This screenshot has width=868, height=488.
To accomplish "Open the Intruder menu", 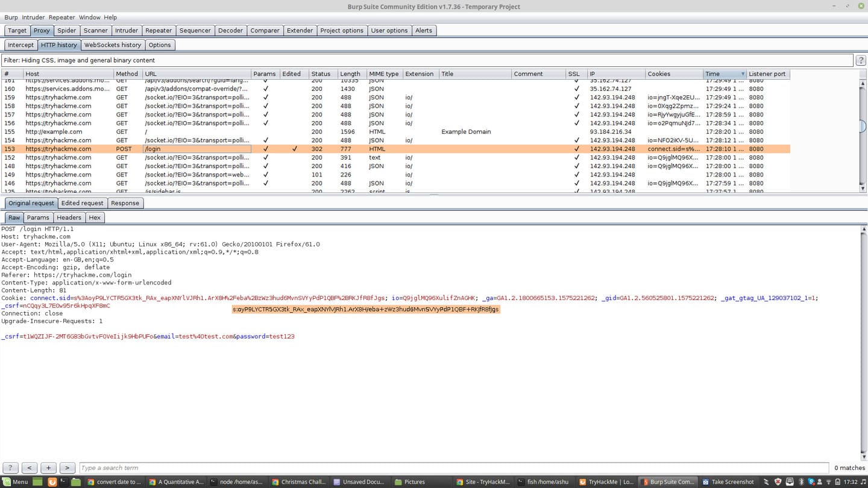I will point(33,17).
